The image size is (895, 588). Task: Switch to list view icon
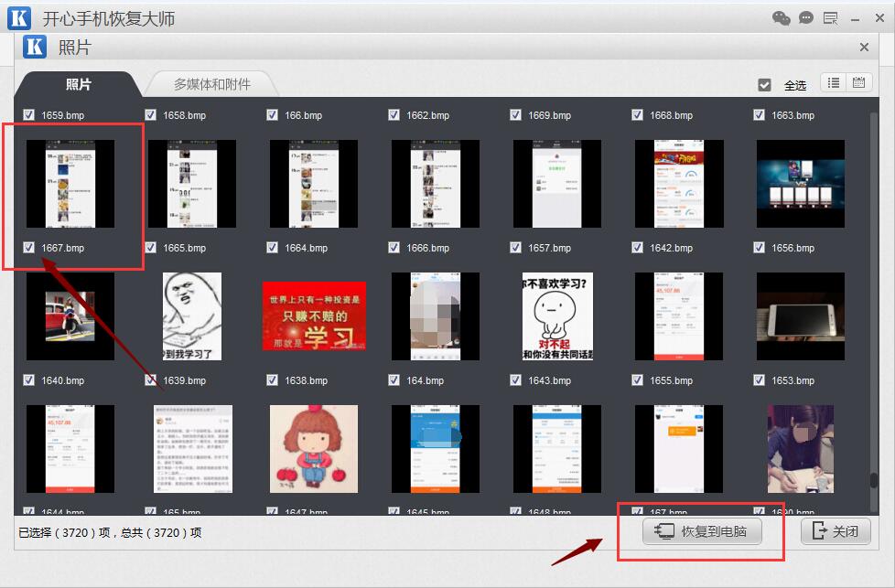[x=834, y=82]
